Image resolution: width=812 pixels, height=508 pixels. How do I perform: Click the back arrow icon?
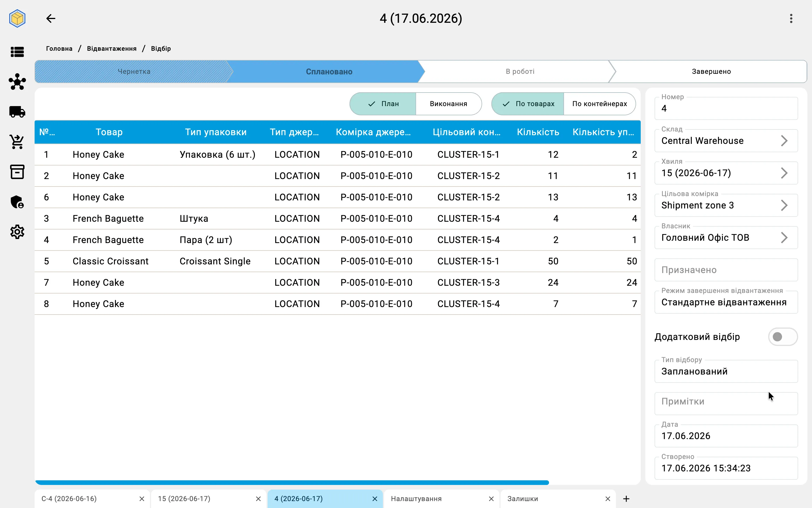pyautogui.click(x=51, y=18)
